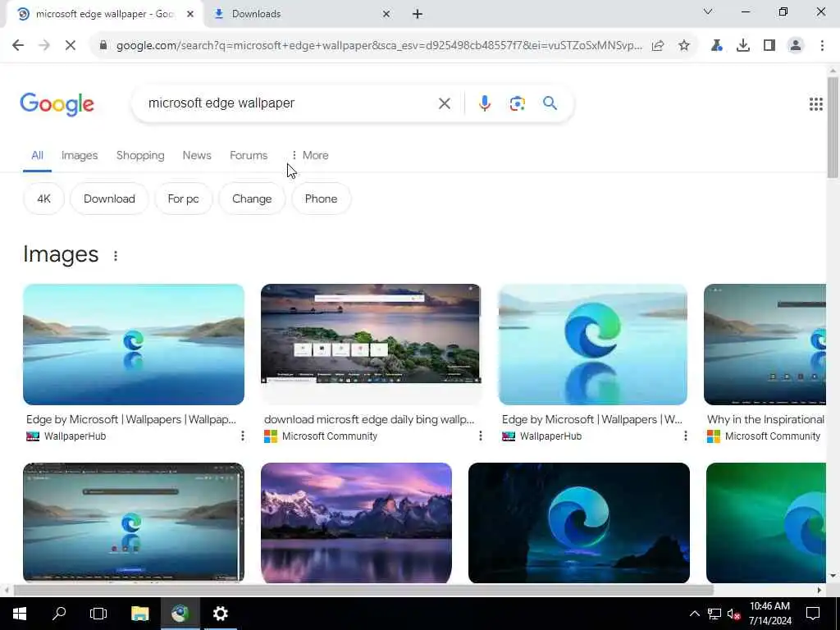Show hidden system tray icons
The image size is (840, 630).
pyautogui.click(x=694, y=614)
